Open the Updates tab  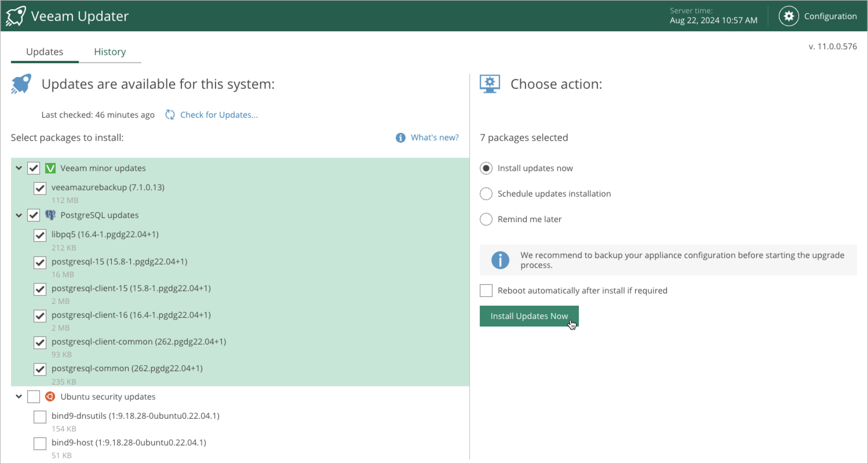pyautogui.click(x=45, y=52)
